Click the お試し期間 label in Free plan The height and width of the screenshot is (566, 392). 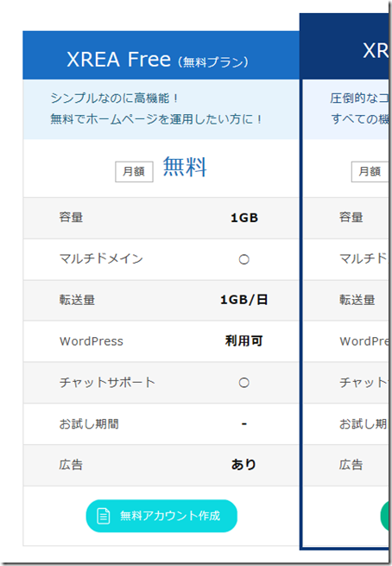[x=89, y=423]
